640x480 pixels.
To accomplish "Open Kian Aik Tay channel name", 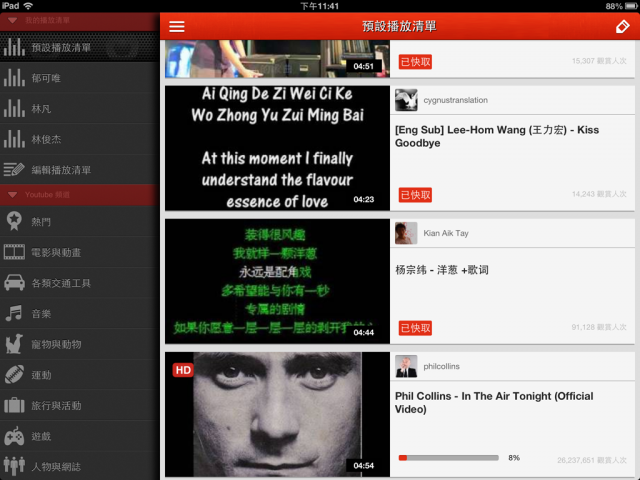I will click(x=446, y=233).
